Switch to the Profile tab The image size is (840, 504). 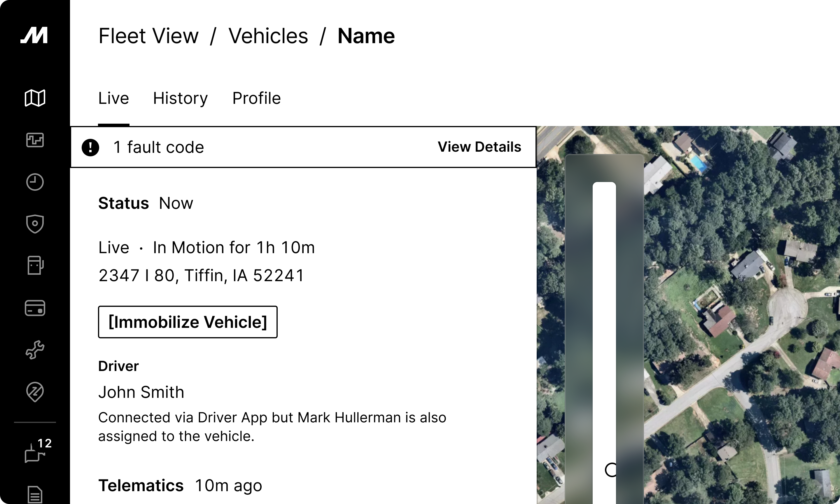(256, 98)
